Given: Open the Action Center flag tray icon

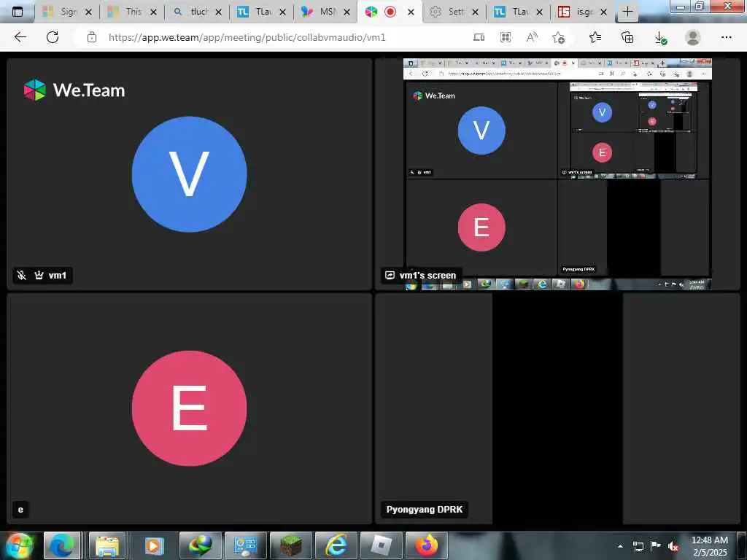Looking at the screenshot, I should [656, 546].
